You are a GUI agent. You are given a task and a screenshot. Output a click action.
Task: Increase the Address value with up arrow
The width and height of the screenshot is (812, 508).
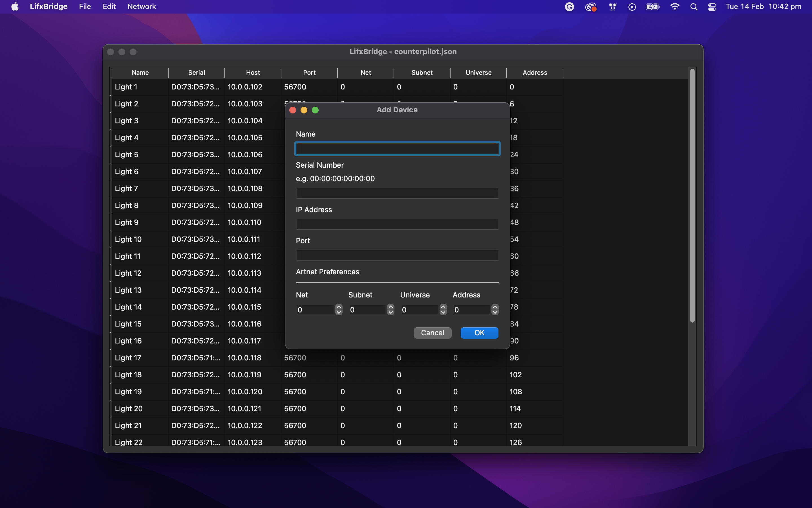(x=495, y=307)
